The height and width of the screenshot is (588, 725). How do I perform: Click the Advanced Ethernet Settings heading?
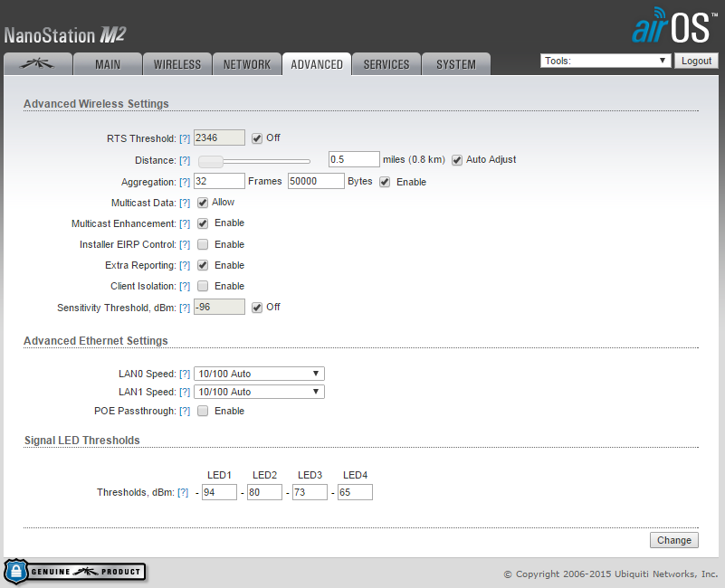click(x=96, y=341)
